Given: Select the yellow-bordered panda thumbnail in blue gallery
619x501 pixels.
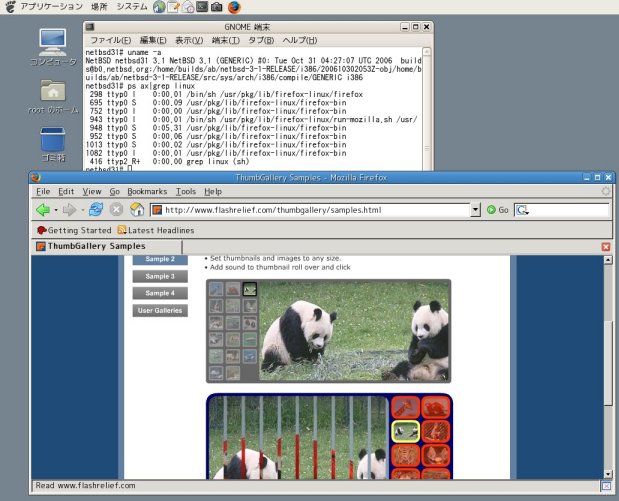Looking at the screenshot, I should (405, 431).
